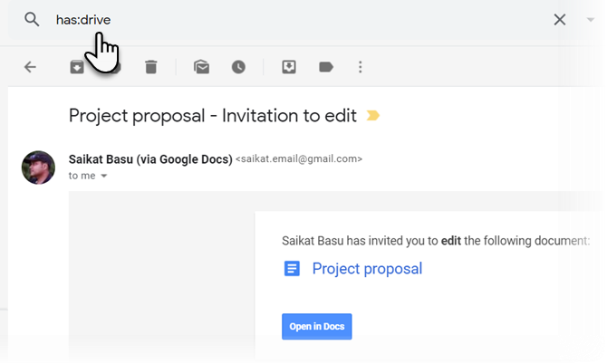The image size is (607, 364).
Task: Clear the search with the X
Action: (x=560, y=20)
